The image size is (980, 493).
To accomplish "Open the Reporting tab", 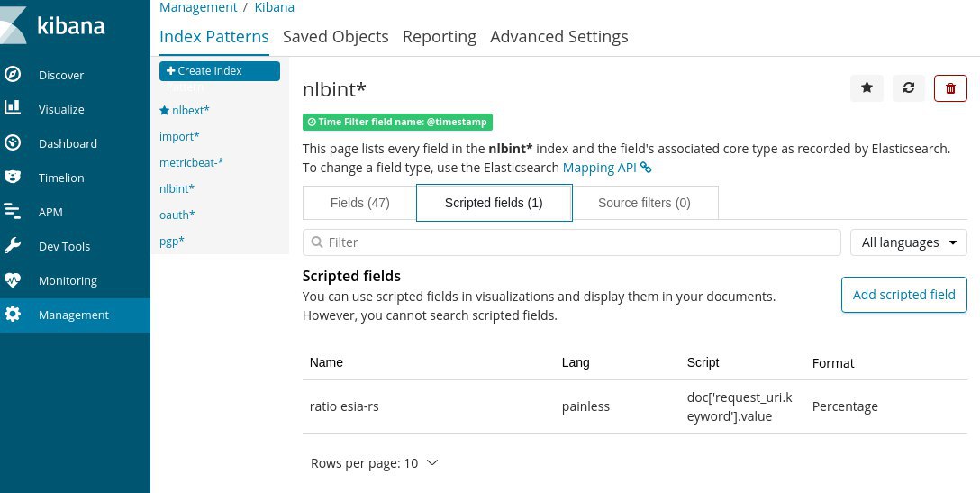I will click(440, 37).
